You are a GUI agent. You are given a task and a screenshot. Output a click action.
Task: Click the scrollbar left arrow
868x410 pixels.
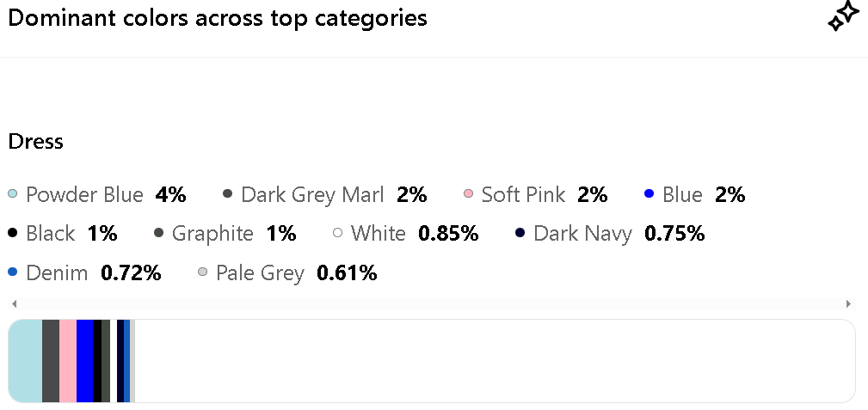click(13, 303)
